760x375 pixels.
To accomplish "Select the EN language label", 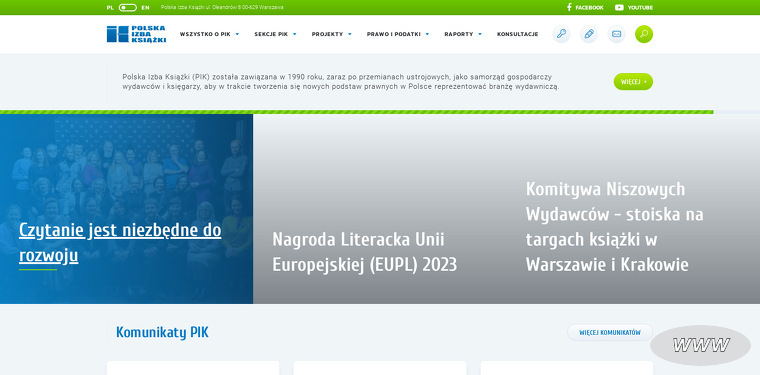I will coord(145,8).
